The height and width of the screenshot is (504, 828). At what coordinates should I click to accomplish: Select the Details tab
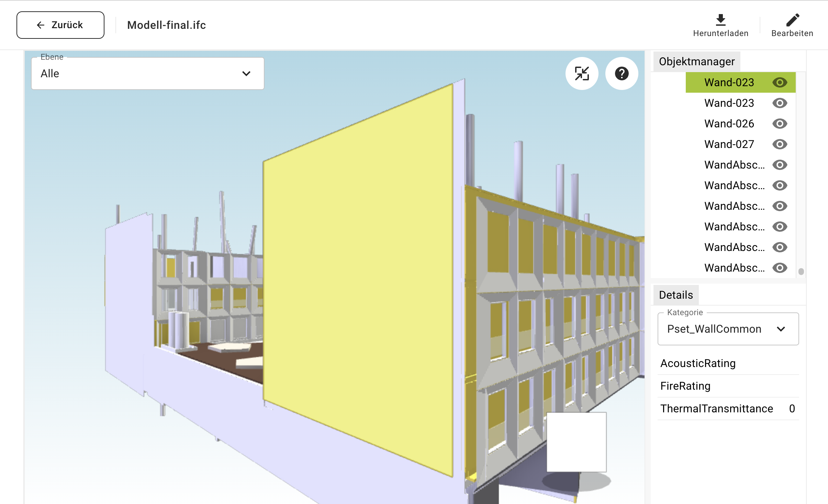[675, 295]
